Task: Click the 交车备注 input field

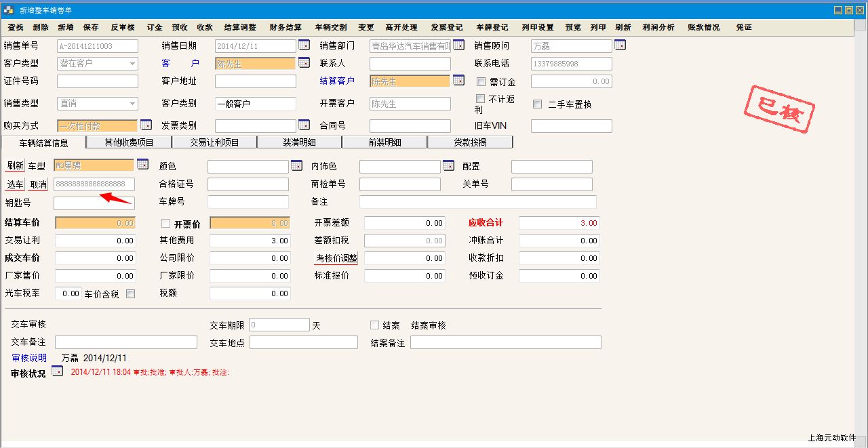Action: coord(125,342)
